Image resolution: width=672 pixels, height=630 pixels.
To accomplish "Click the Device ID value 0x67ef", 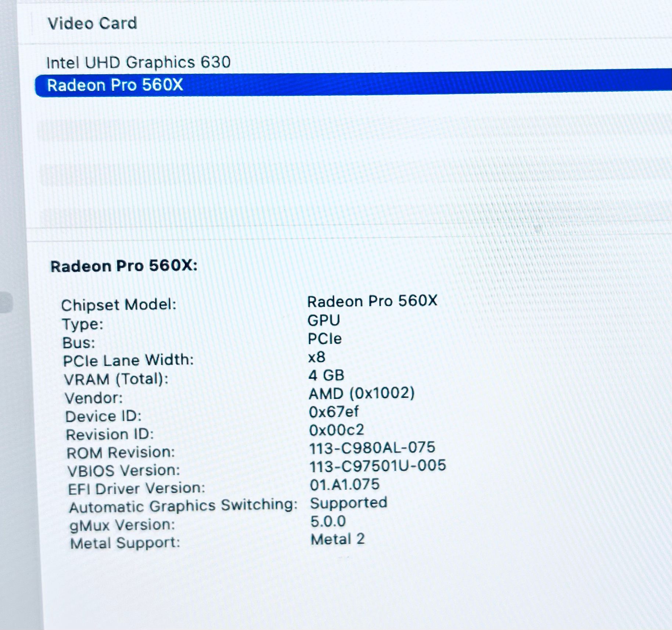I will click(x=334, y=412).
